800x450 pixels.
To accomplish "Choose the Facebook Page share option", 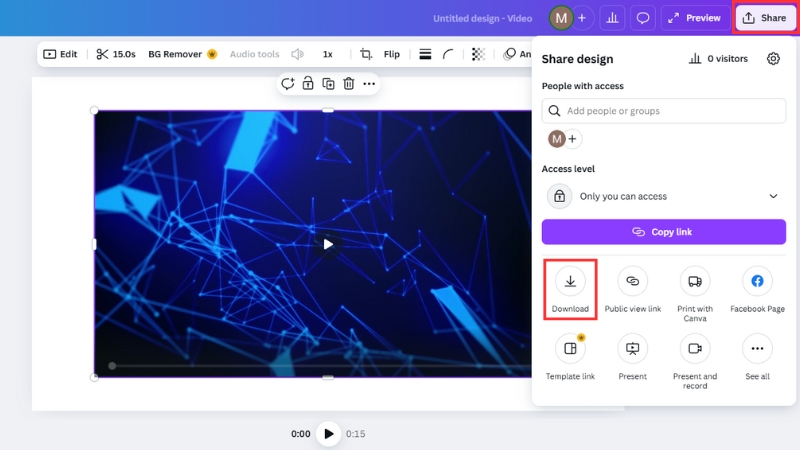I will [x=757, y=282].
